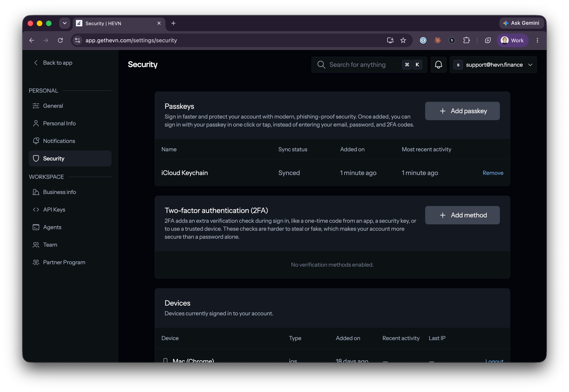Go back using browser back arrow
569x392 pixels.
click(32, 40)
